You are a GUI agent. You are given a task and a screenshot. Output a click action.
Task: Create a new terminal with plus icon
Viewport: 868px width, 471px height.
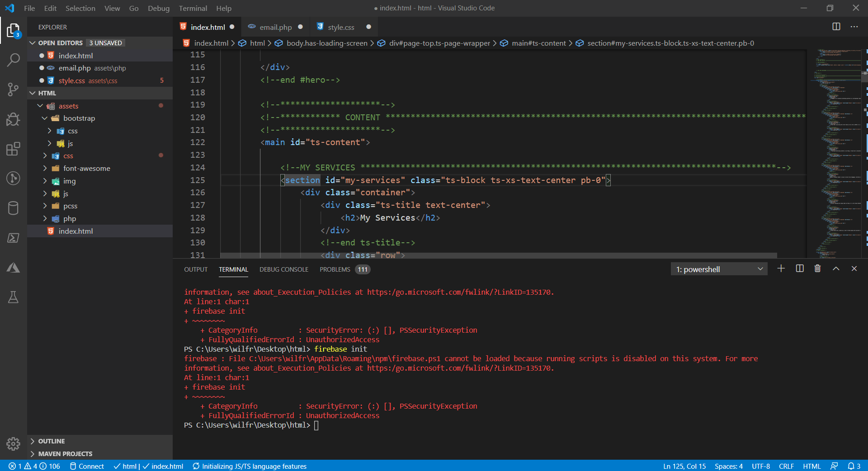point(781,268)
